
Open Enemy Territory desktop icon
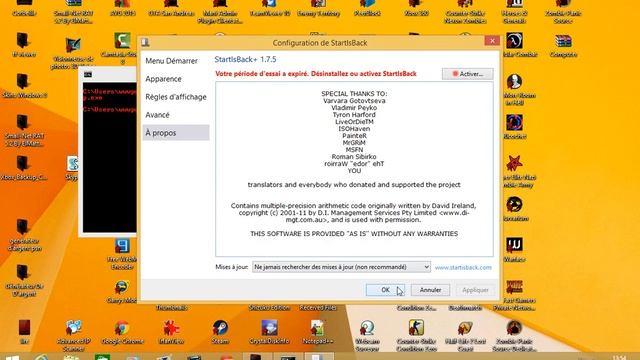318,7
